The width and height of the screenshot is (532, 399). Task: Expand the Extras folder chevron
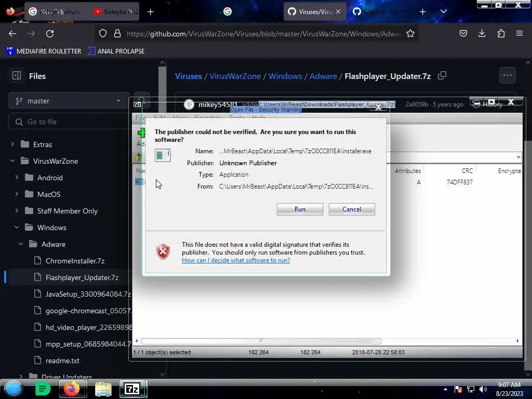[x=12, y=144]
